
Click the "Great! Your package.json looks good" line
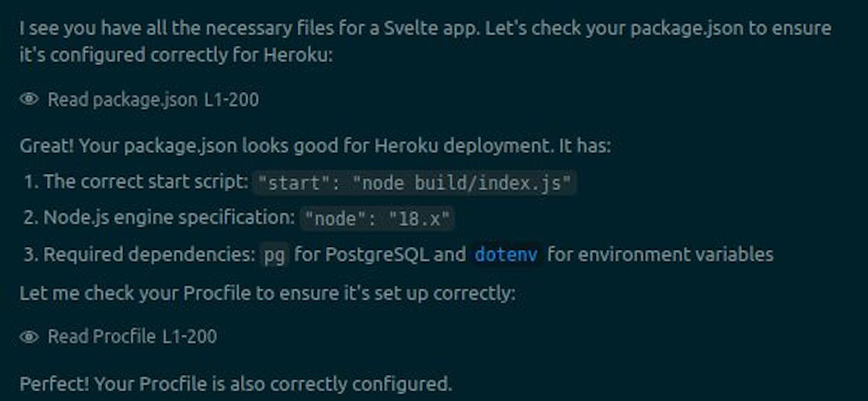(x=315, y=146)
